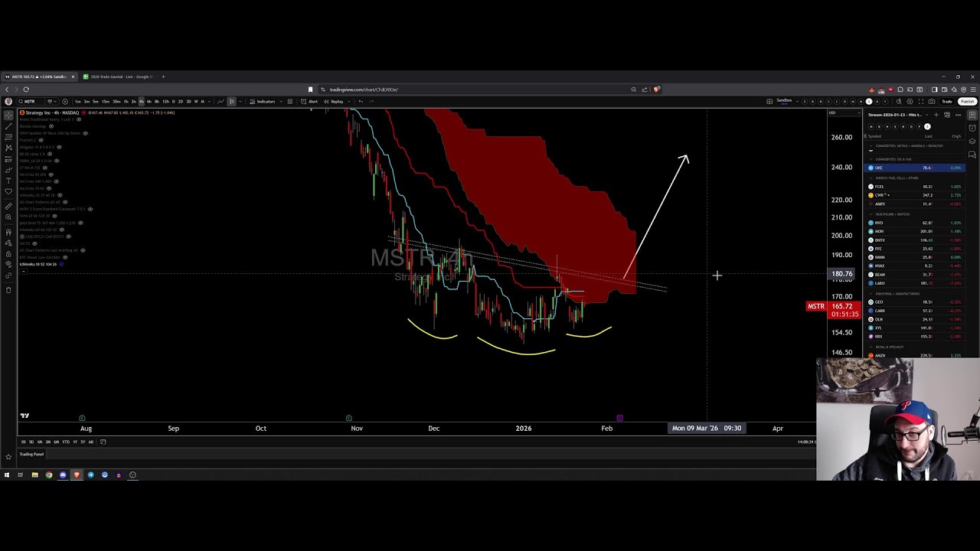Select the white highlighted watchlist color flag
980x551 pixels.
point(927,126)
